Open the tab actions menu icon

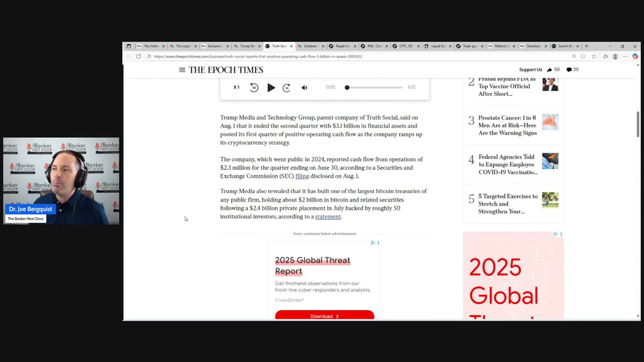[129, 46]
